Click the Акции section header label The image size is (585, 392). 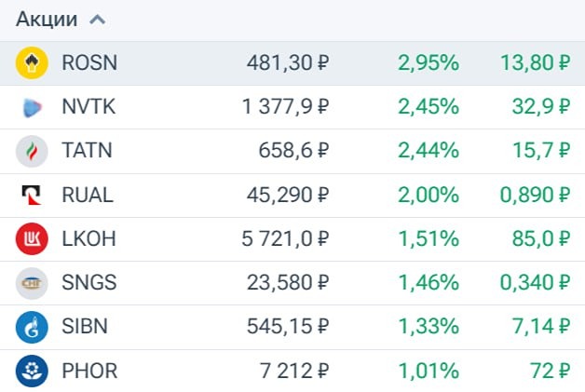pyautogui.click(x=46, y=20)
